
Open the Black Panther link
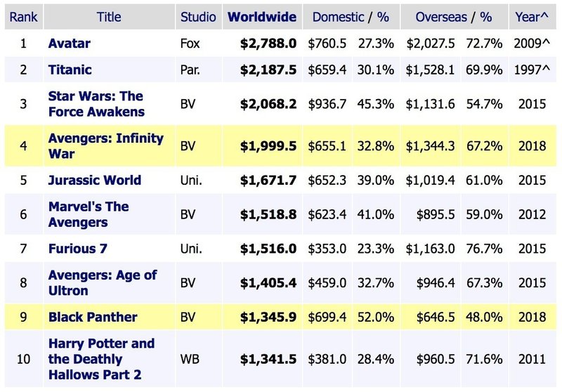click(x=93, y=317)
